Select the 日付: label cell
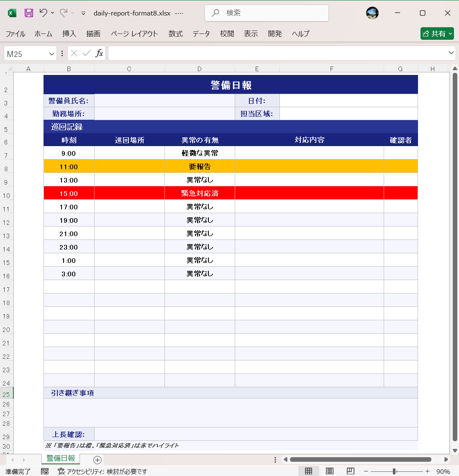Viewport: 459px width, 476px height. click(257, 100)
